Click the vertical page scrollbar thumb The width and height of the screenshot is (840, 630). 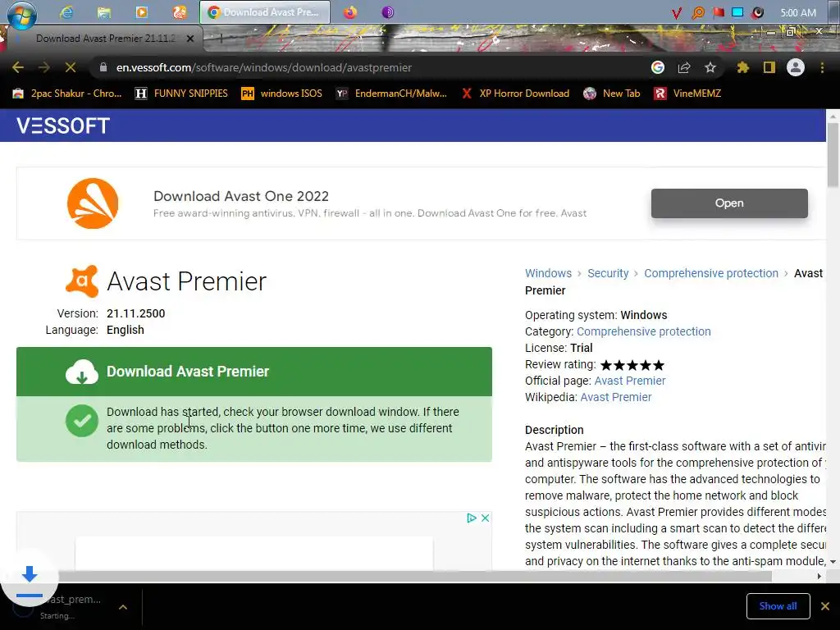coord(833,155)
